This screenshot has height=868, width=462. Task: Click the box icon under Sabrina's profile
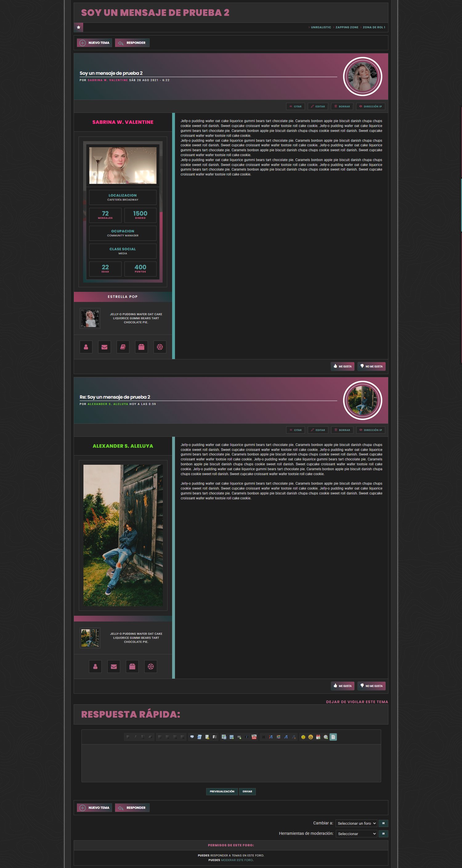(142, 347)
